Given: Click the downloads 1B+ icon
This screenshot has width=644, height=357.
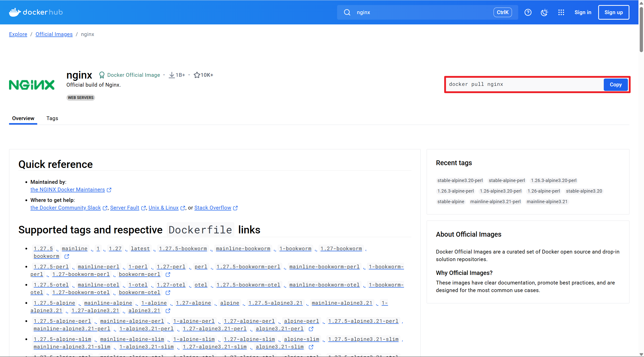Looking at the screenshot, I should pos(172,75).
